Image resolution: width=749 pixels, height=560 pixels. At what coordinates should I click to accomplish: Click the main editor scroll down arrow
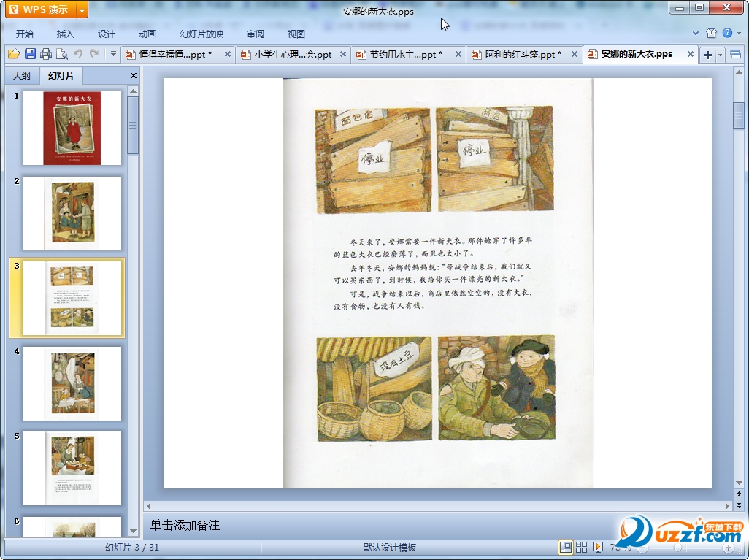[739, 483]
